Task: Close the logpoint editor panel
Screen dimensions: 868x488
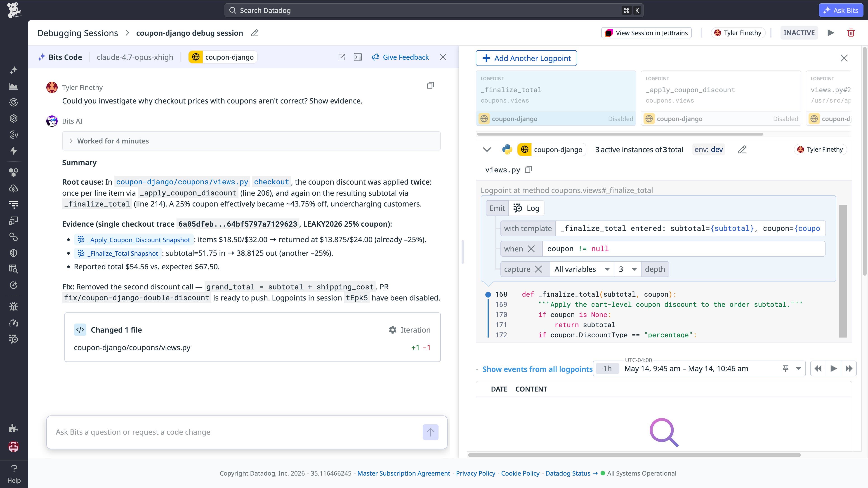Action: coord(844,58)
